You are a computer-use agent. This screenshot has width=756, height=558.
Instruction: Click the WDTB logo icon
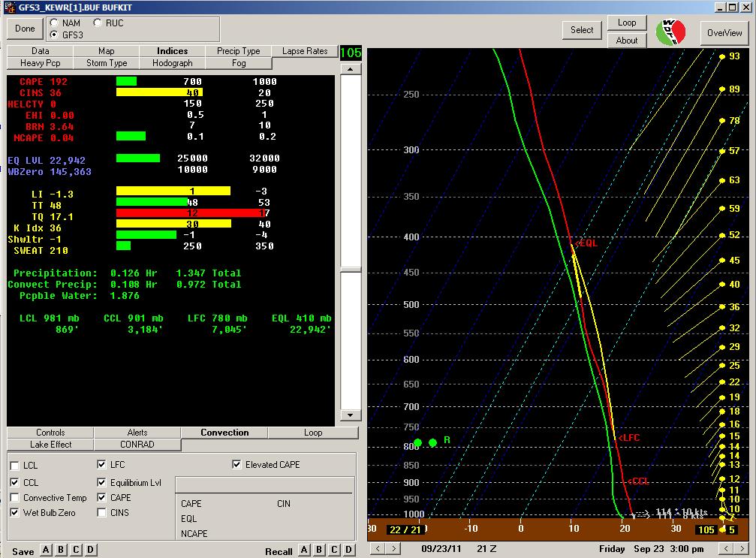[670, 32]
